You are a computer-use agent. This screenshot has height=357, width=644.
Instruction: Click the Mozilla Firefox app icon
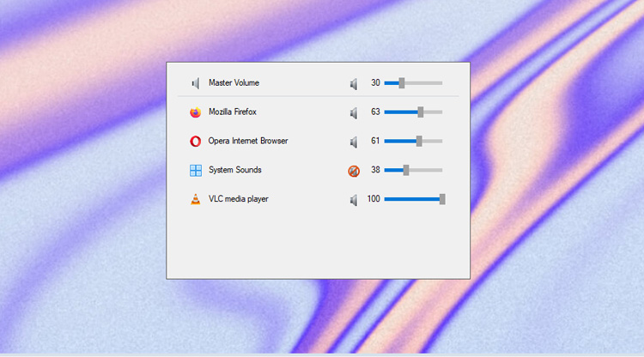(x=196, y=112)
